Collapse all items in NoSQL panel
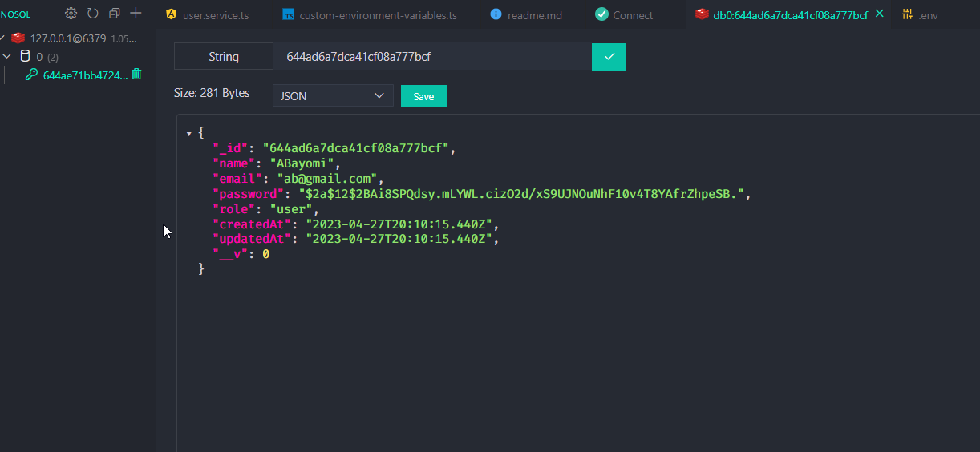Screen dimensions: 980x452 (114, 14)
